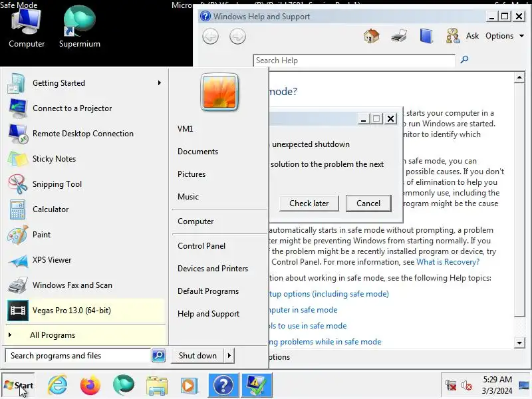Open Internet Explorer from taskbar
Viewport: 532px width, 399px height.
pos(58,386)
